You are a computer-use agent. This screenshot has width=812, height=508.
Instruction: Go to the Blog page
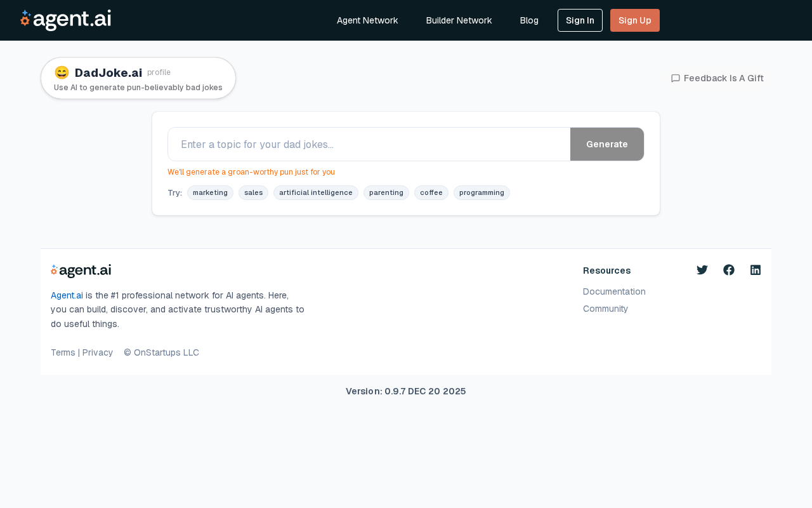point(529,20)
